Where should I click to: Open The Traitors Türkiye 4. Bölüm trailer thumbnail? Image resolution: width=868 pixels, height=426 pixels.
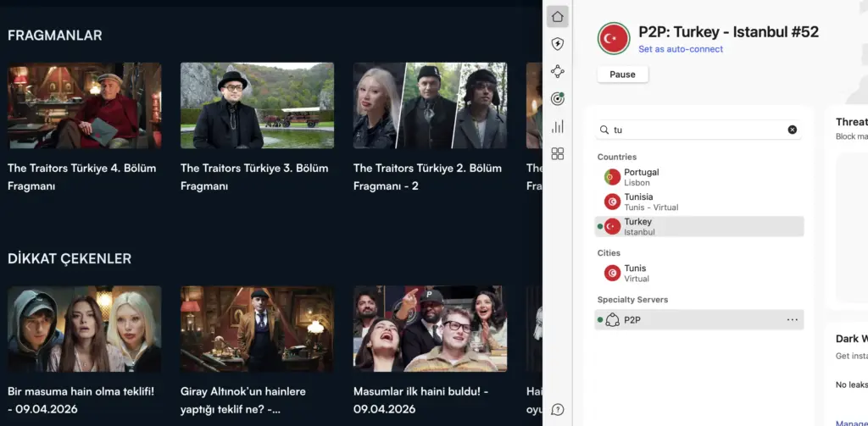(x=84, y=106)
